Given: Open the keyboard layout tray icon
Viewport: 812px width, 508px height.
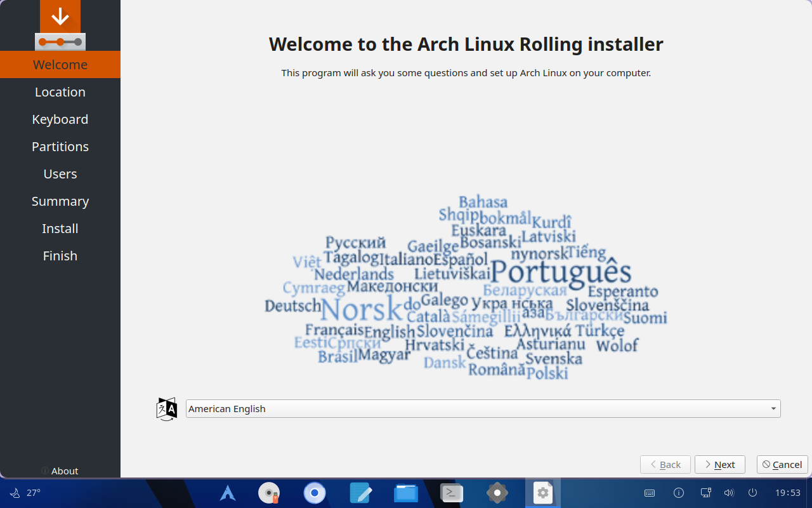Looking at the screenshot, I should [x=650, y=493].
